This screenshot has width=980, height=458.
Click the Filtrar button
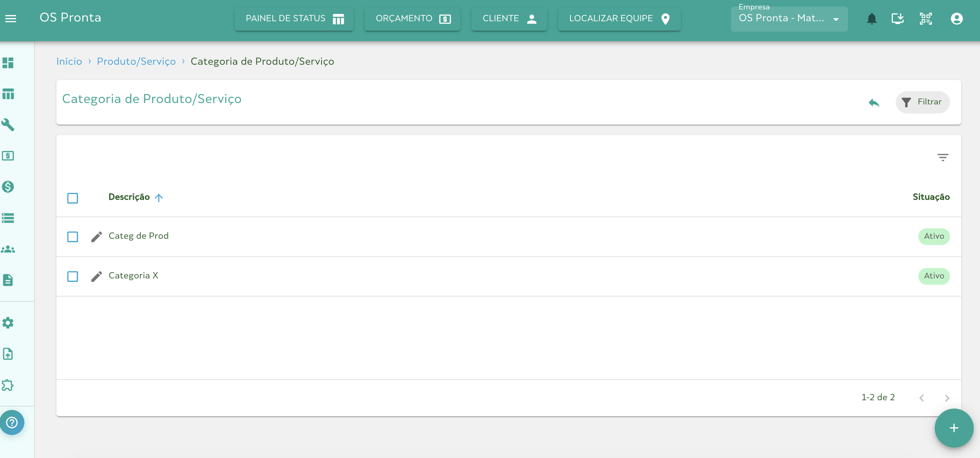tap(922, 102)
